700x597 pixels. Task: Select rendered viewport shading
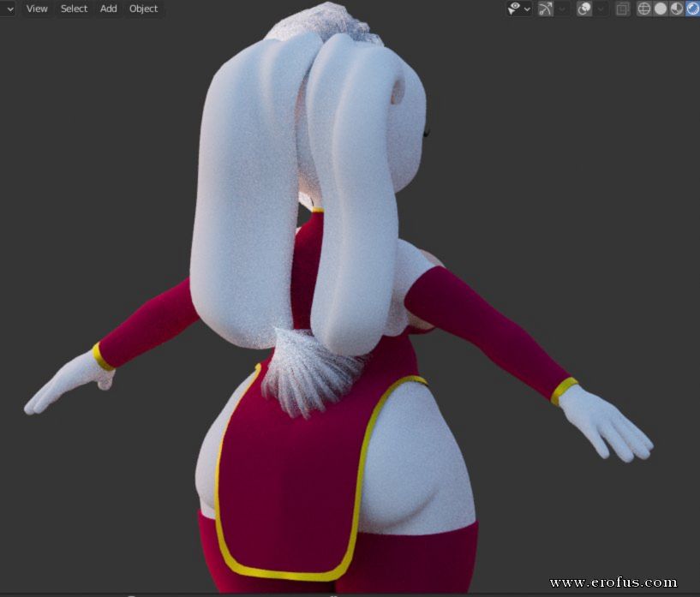click(x=692, y=9)
